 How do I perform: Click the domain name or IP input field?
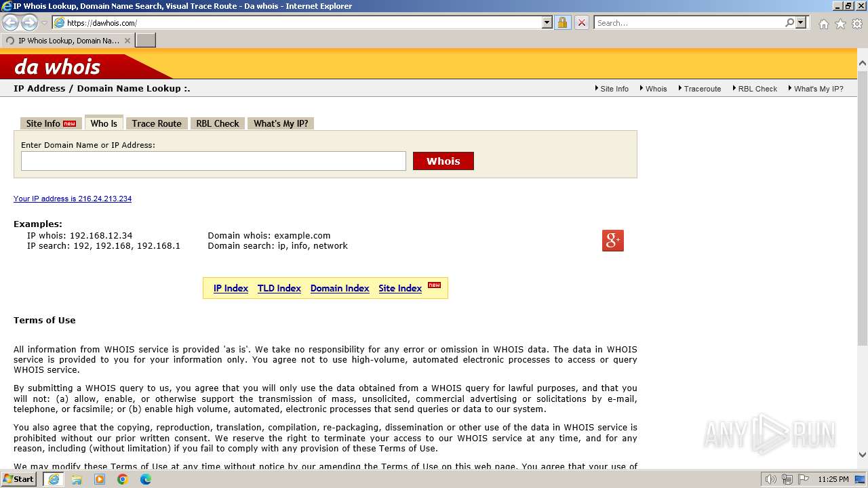tap(214, 161)
